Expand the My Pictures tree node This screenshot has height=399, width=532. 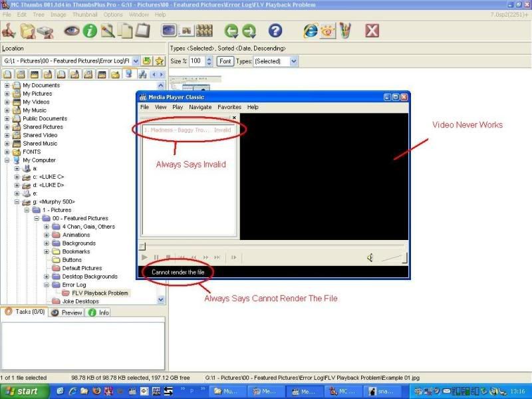tap(7, 94)
